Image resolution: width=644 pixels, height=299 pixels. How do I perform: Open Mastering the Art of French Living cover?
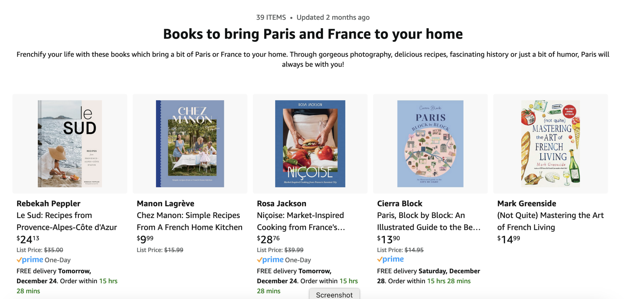click(550, 144)
